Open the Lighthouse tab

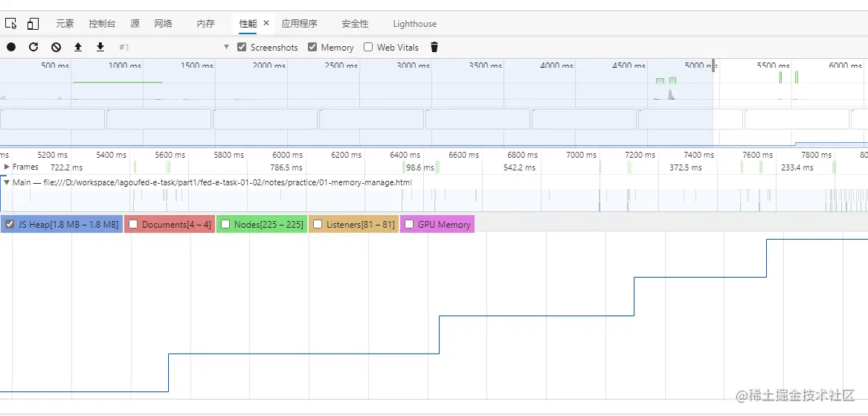coord(414,24)
